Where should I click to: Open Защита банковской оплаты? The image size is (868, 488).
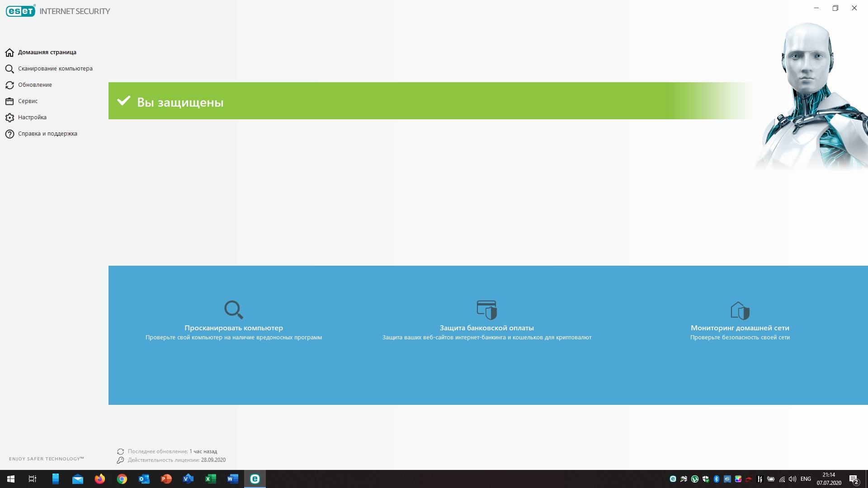click(x=486, y=328)
